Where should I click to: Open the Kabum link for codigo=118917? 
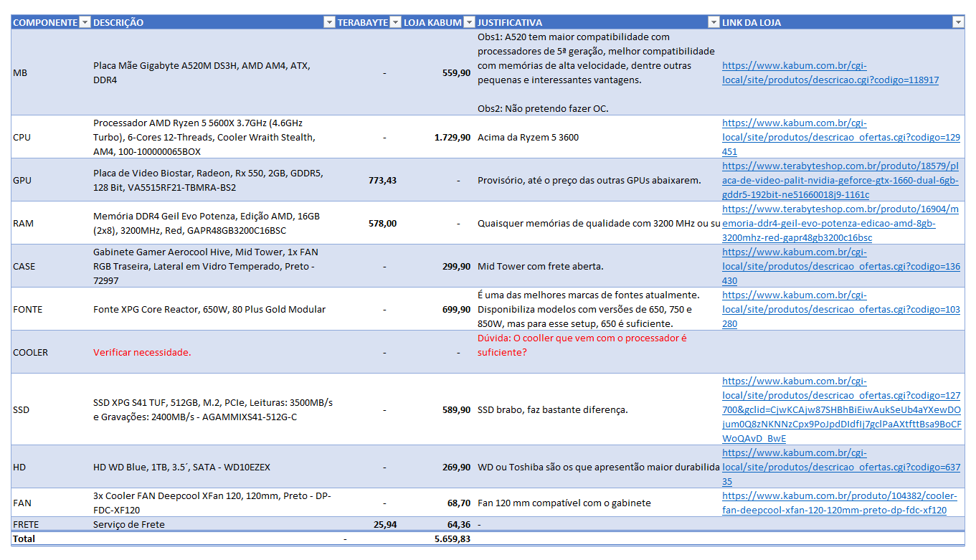coord(830,72)
